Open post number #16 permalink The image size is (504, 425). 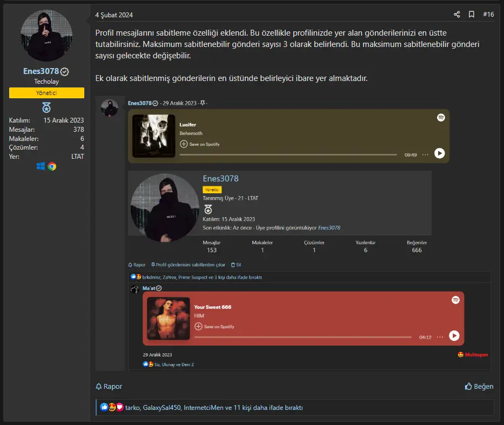488,15
